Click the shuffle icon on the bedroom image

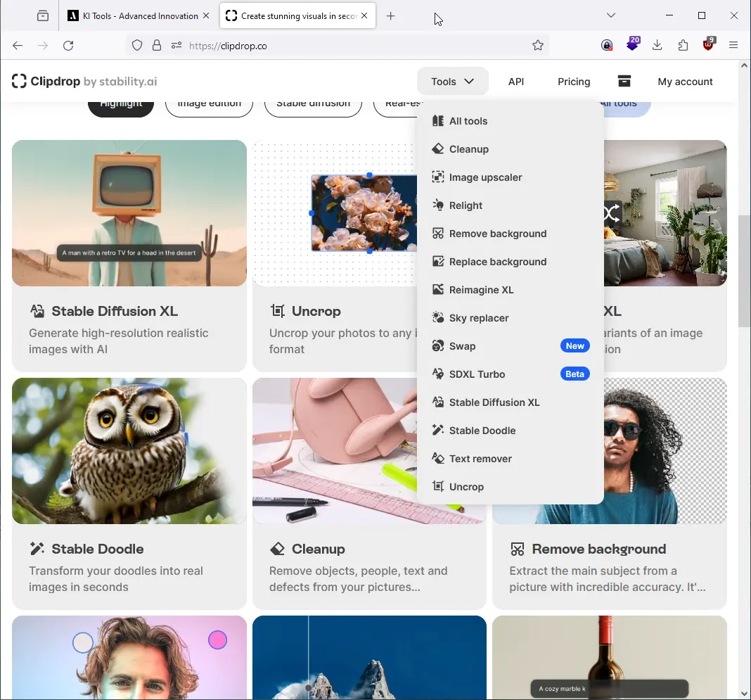(x=612, y=212)
